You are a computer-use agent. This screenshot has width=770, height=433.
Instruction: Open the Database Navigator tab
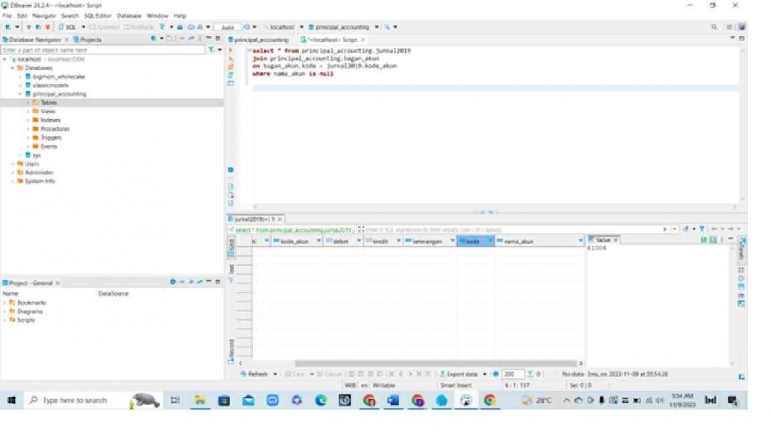(34, 39)
